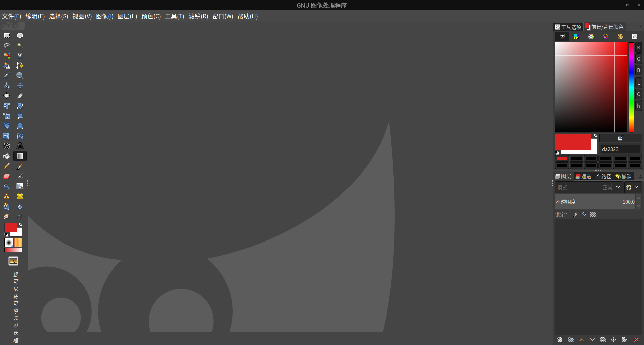Activate the Measure compass tool
The width and height of the screenshot is (644, 345).
pos(7,86)
